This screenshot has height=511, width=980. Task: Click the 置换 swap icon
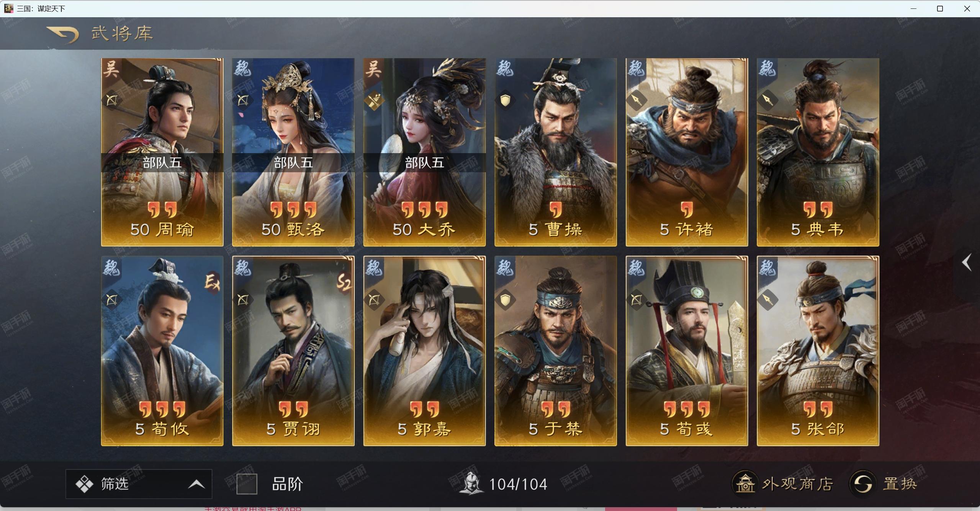pos(862,484)
